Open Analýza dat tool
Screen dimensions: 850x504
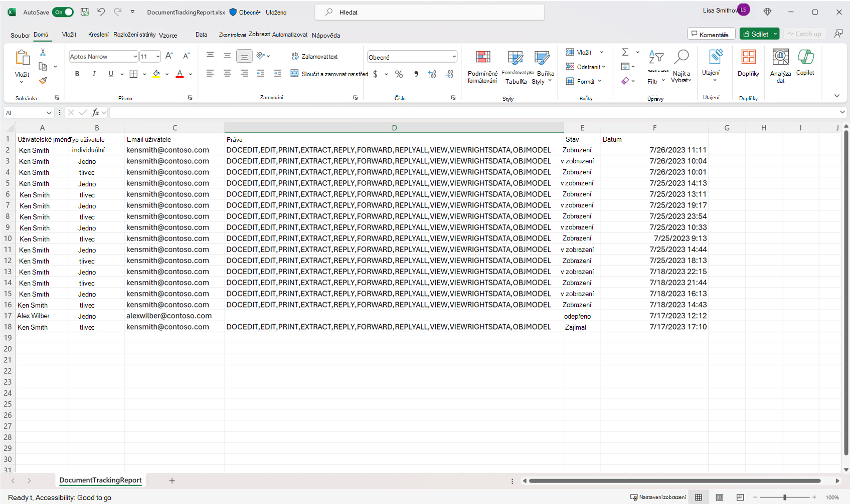pos(780,66)
